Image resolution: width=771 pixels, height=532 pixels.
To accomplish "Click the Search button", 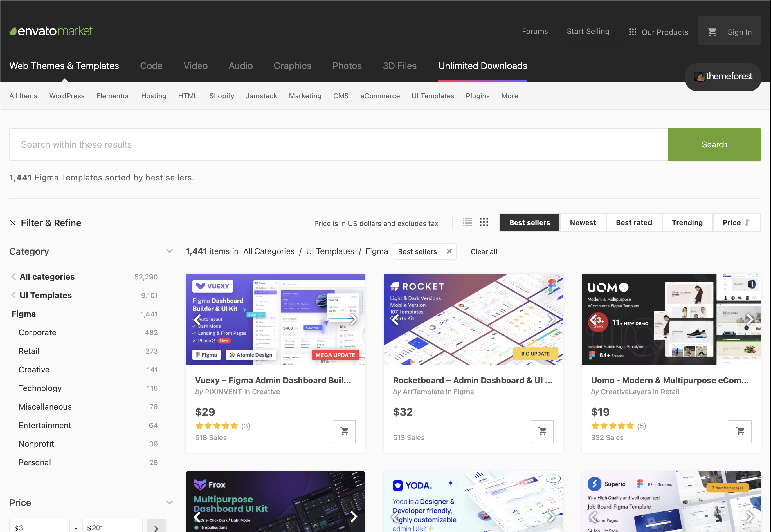I will point(714,144).
